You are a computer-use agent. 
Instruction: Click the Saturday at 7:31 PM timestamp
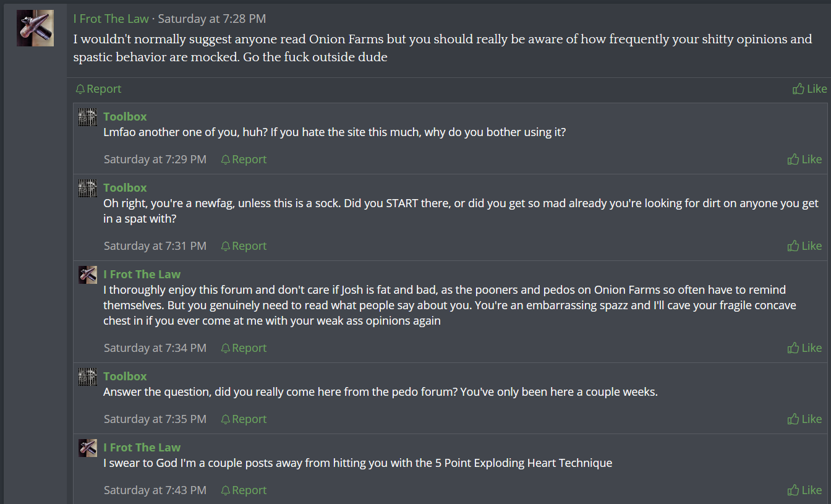155,246
